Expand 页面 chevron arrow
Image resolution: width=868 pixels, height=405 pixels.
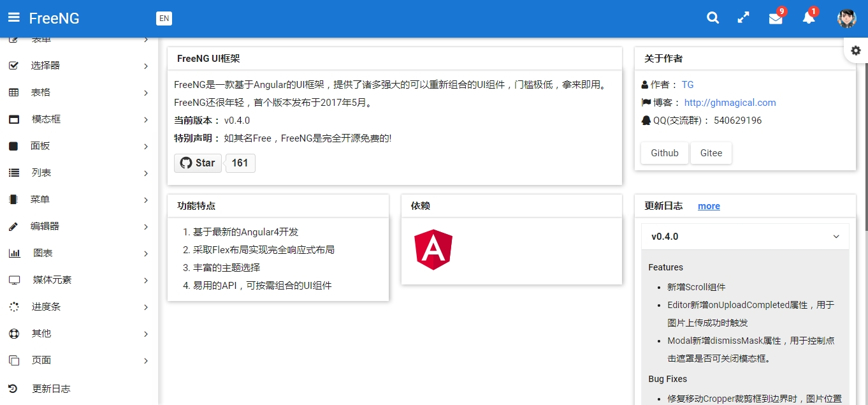(146, 361)
